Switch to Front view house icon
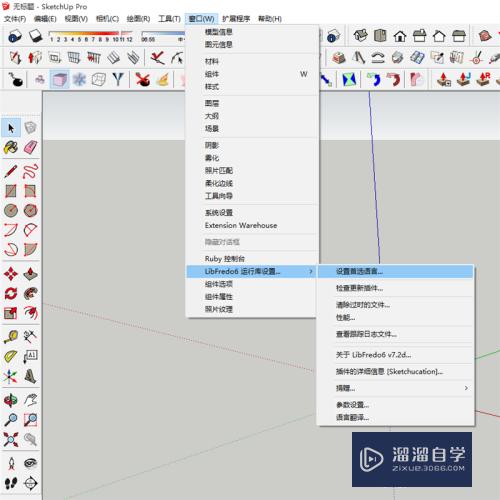Screen dimensions: 500x500 (x=400, y=35)
